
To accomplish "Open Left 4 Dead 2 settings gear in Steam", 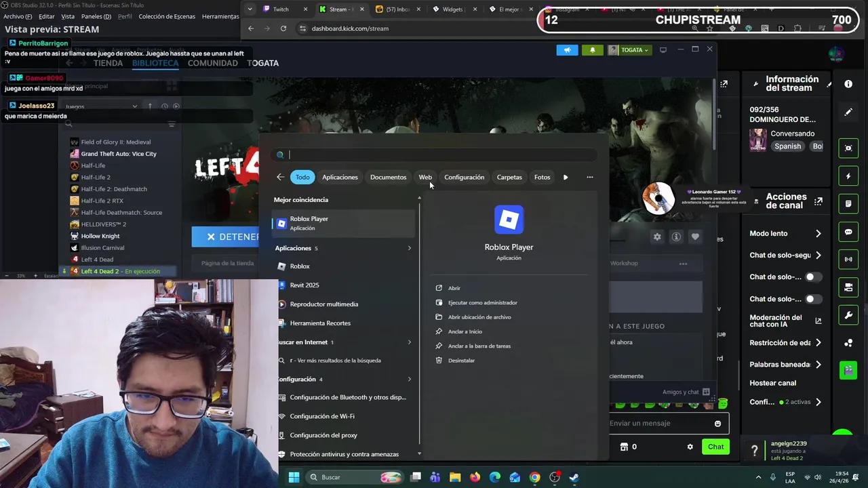I will coord(656,237).
